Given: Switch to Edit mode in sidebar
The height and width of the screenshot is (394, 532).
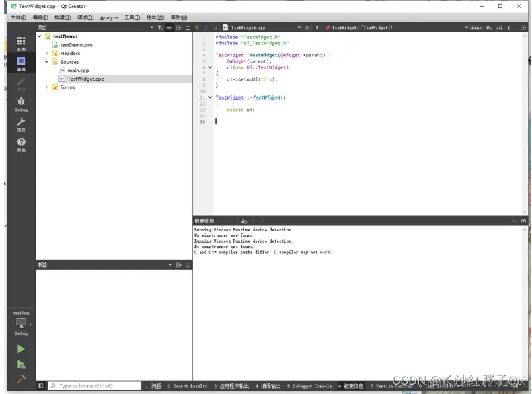Looking at the screenshot, I should pos(21,64).
